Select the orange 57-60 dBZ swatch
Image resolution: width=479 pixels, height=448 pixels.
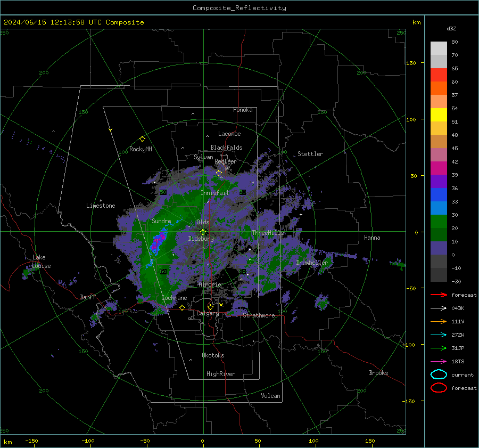pos(439,88)
